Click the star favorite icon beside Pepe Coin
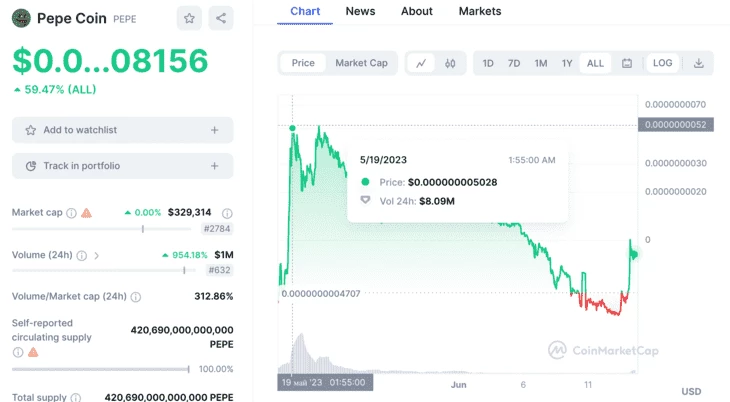 189,18
